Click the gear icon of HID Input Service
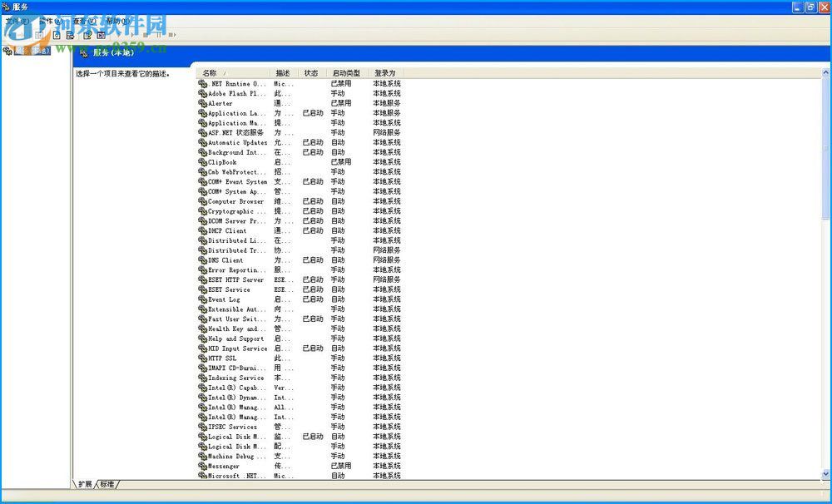Screen dimensions: 832x504 203,348
